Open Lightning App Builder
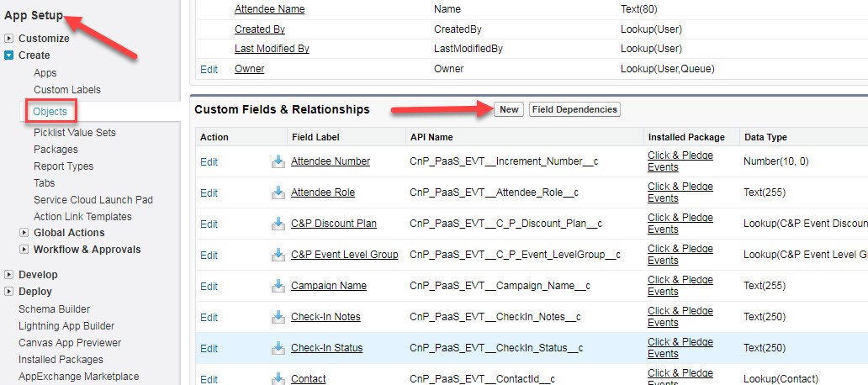Image resolution: width=868 pixels, height=385 pixels. coord(66,326)
